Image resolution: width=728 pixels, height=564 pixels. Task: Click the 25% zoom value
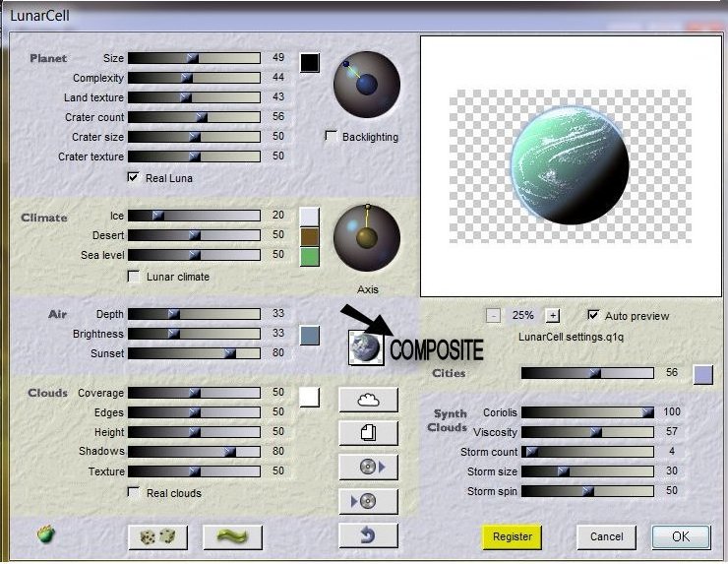(x=522, y=315)
